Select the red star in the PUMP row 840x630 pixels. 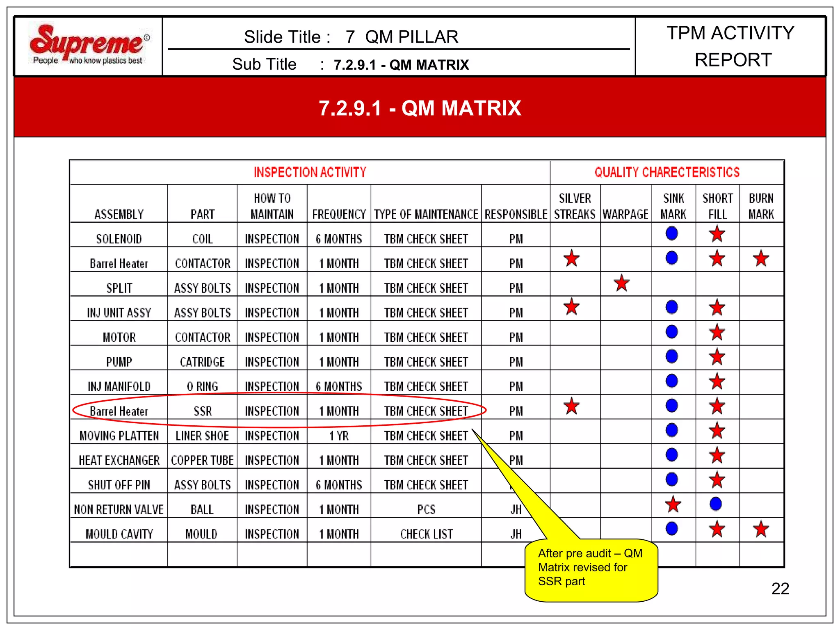point(717,357)
